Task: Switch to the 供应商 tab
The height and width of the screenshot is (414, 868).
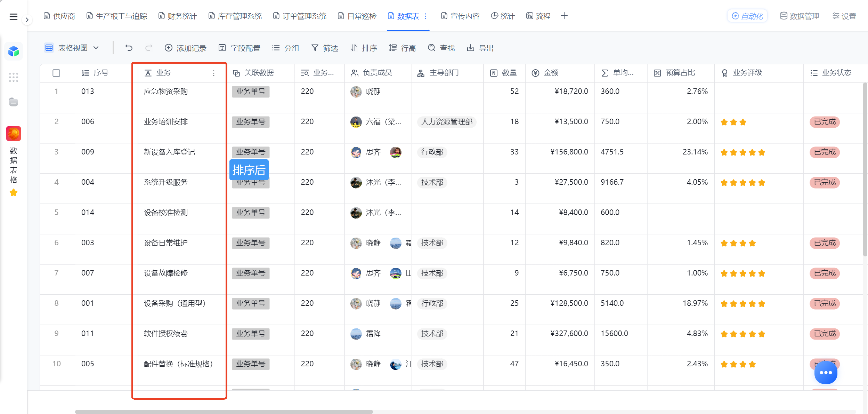Action: [59, 16]
